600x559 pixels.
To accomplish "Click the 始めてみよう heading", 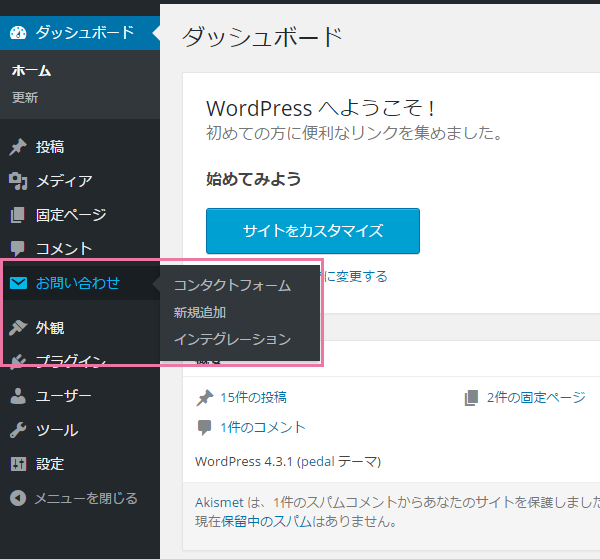I will (x=253, y=179).
